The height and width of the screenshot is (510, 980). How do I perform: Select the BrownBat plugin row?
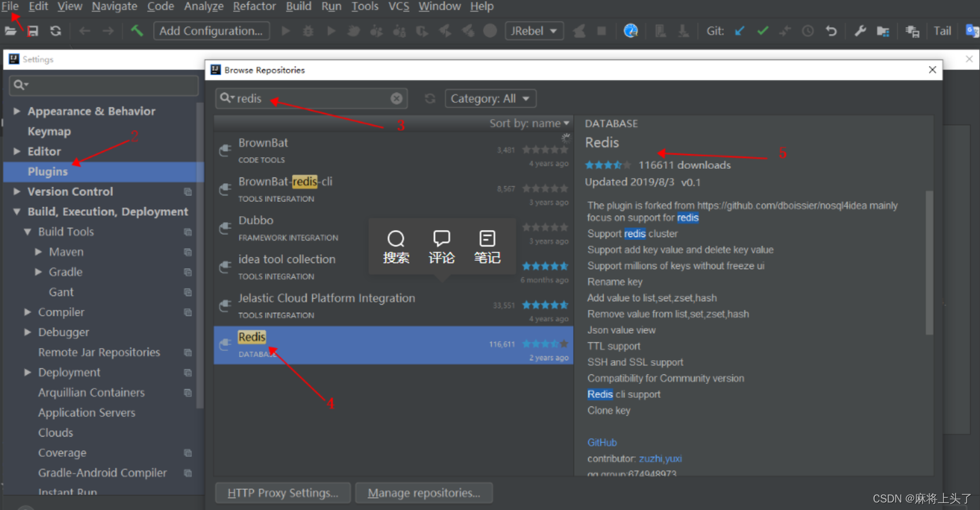(393, 151)
